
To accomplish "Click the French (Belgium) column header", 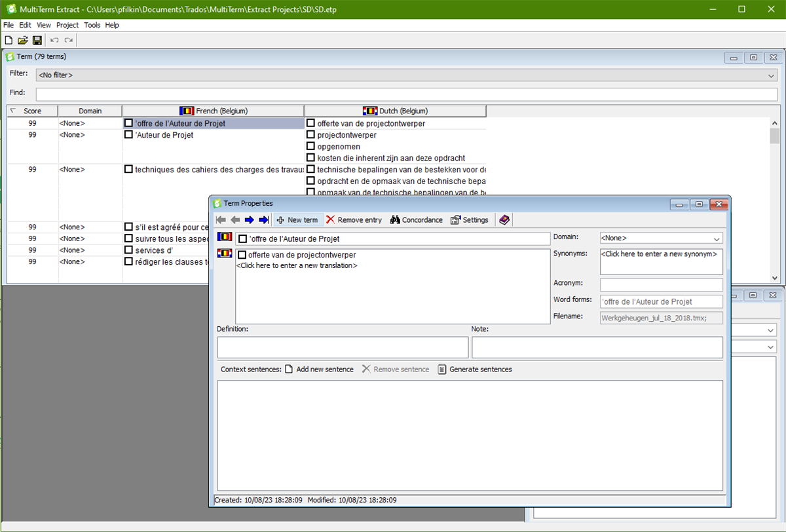I will coord(214,111).
